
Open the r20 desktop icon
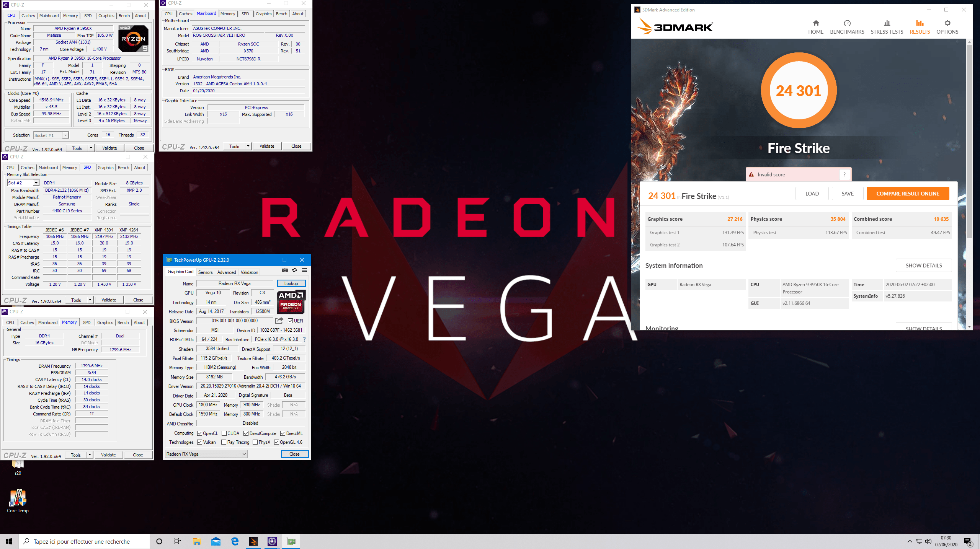[18, 468]
